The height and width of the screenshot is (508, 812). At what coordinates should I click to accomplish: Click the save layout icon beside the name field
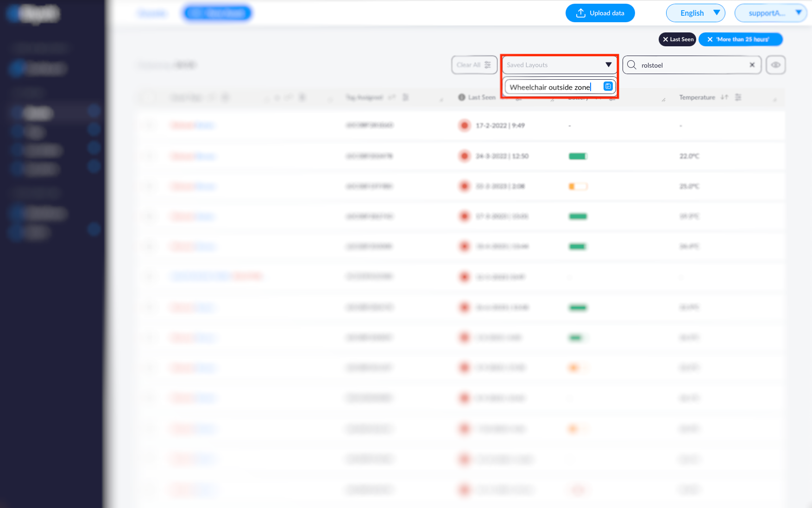tap(608, 87)
